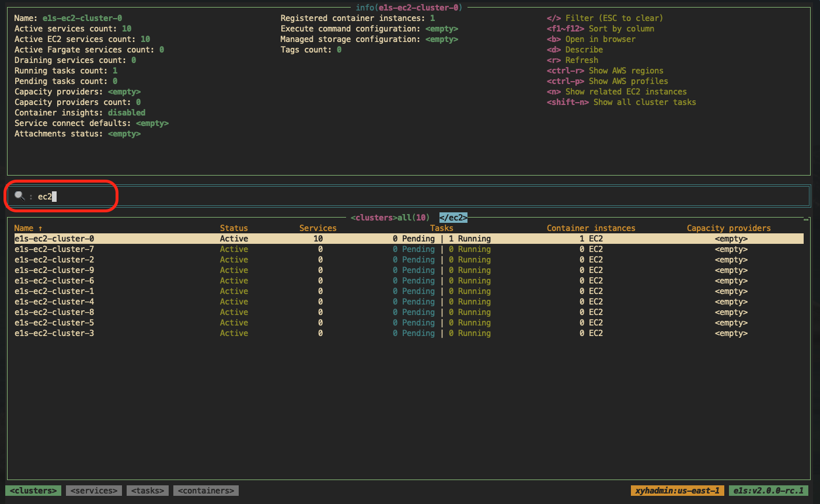Click Services value 10 in cluster-0 row
Viewport: 820px width, 504px height.
pyautogui.click(x=318, y=239)
